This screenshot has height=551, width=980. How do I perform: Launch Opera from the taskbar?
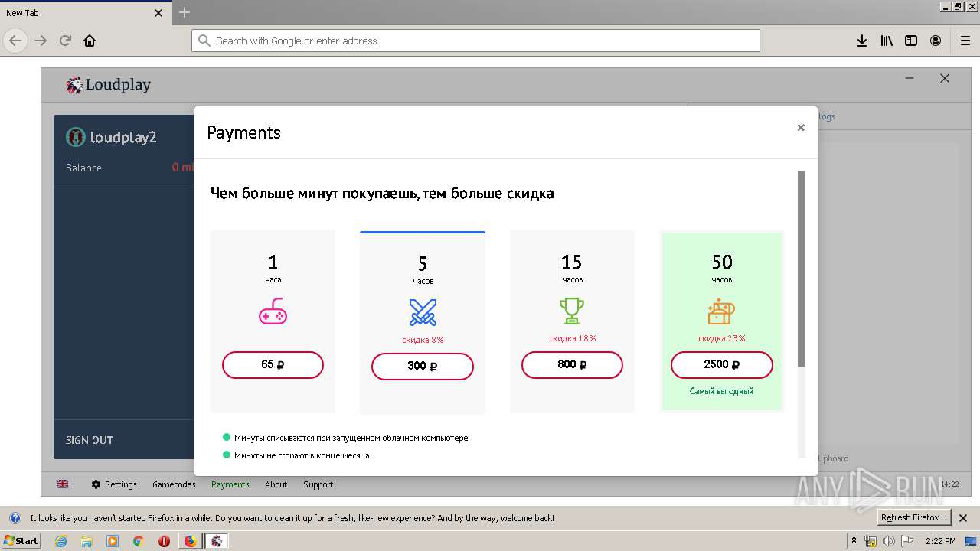164,541
